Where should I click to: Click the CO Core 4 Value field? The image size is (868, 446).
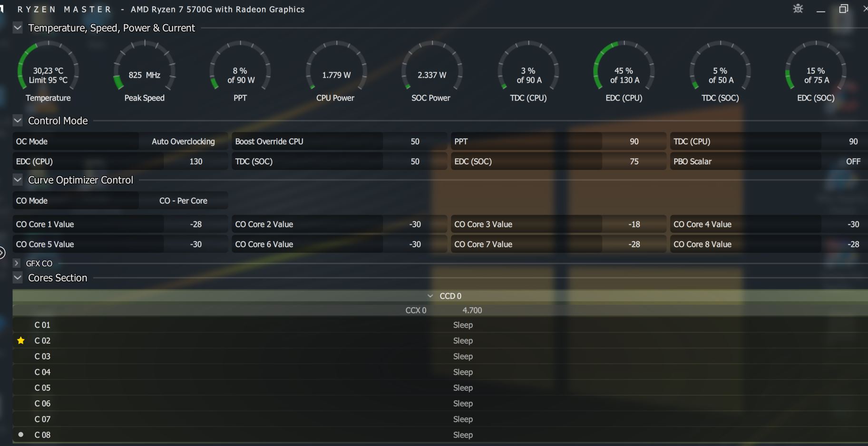coord(845,224)
